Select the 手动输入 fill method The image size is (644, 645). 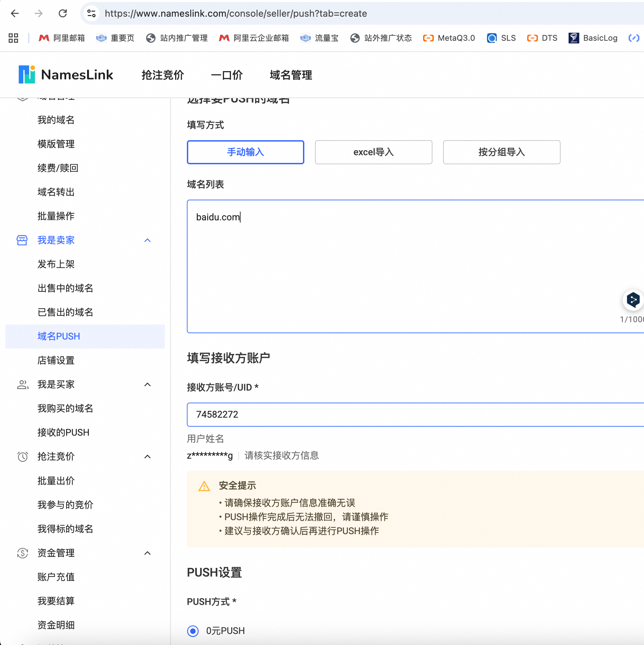click(246, 152)
